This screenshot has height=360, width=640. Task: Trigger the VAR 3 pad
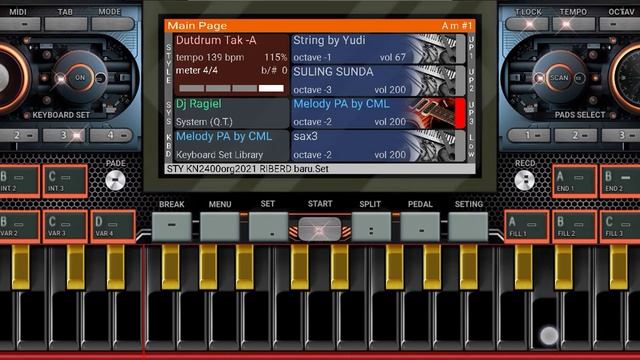[x=65, y=227]
